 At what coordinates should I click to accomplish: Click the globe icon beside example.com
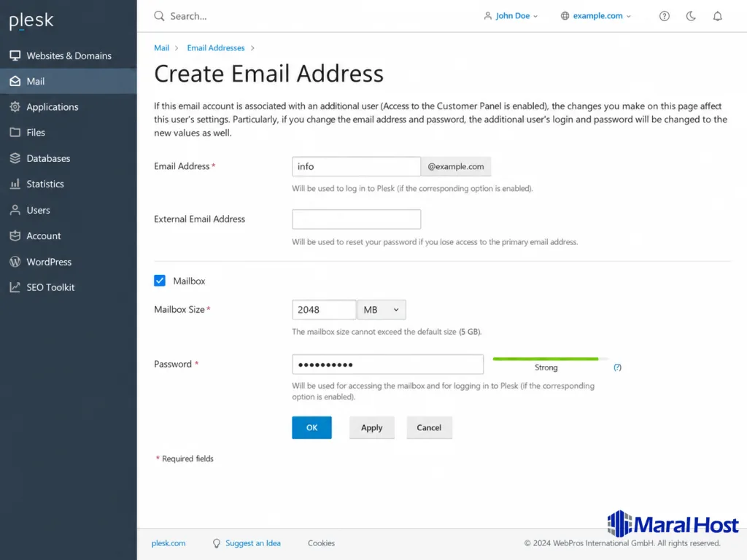point(565,16)
